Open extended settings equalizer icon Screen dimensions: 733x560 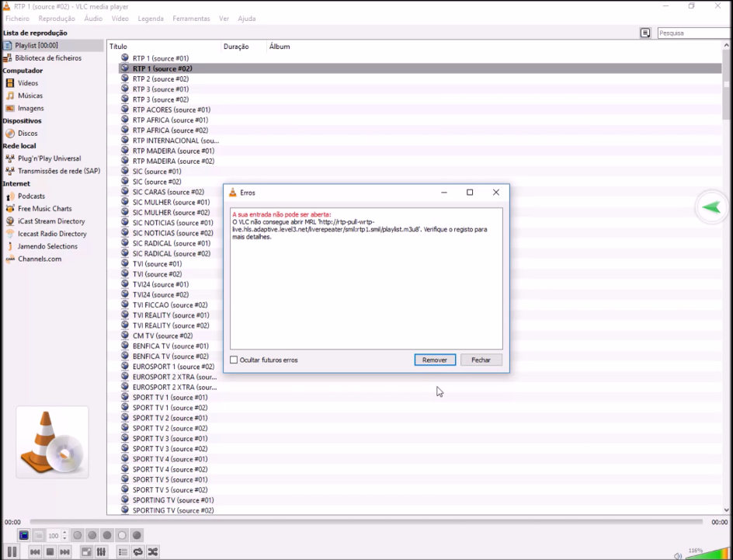click(101, 552)
